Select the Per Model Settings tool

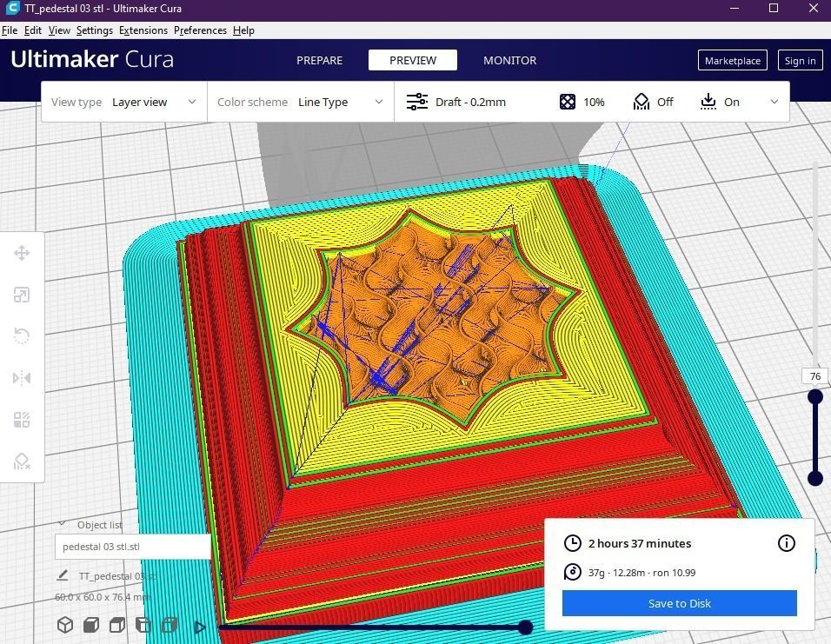pos(22,420)
